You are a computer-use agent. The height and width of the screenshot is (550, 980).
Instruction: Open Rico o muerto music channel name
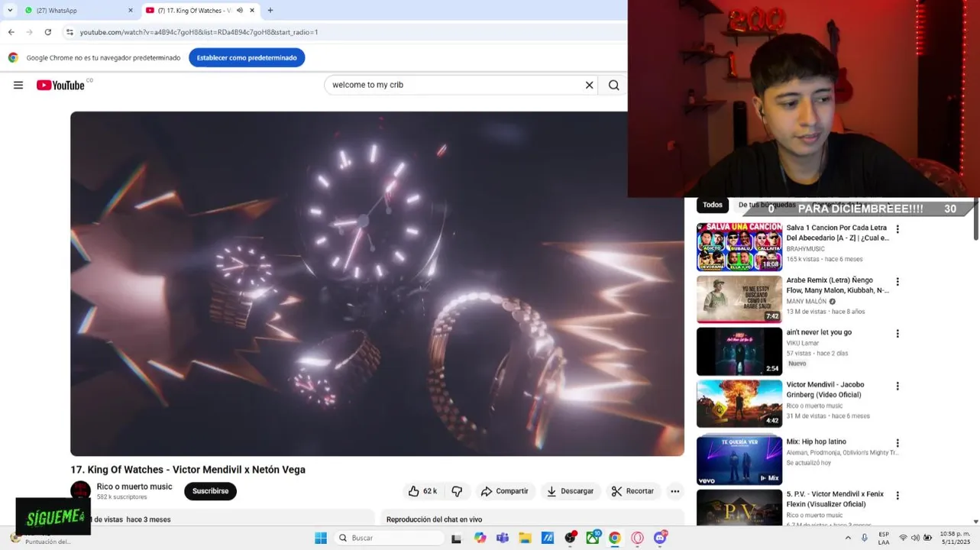click(134, 487)
